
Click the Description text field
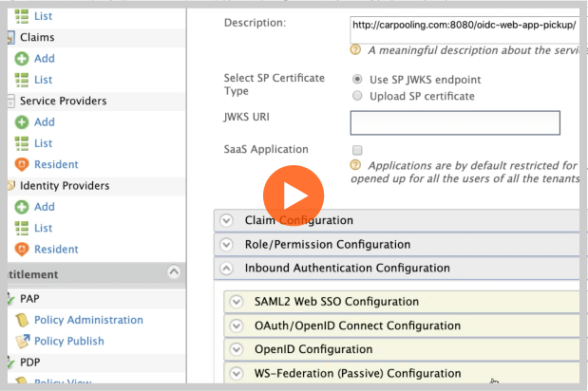465,30
